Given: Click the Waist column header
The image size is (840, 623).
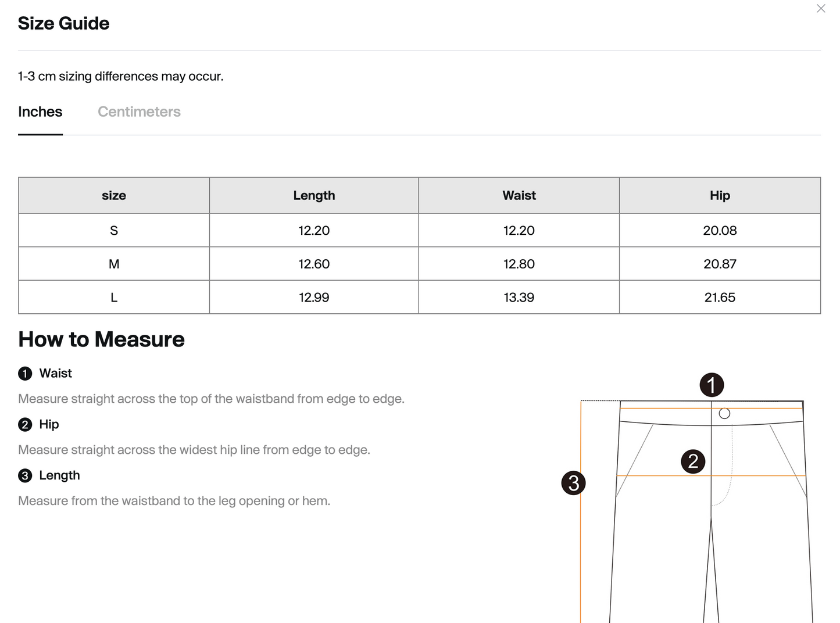Looking at the screenshot, I should coord(519,195).
